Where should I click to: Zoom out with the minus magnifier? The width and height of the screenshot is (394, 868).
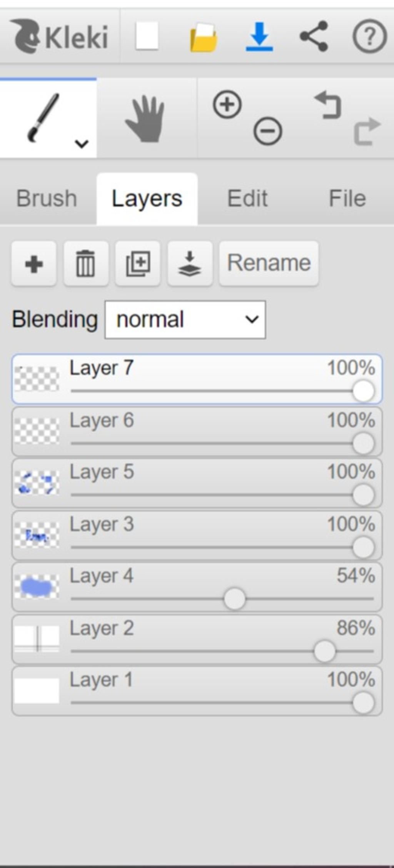(268, 131)
